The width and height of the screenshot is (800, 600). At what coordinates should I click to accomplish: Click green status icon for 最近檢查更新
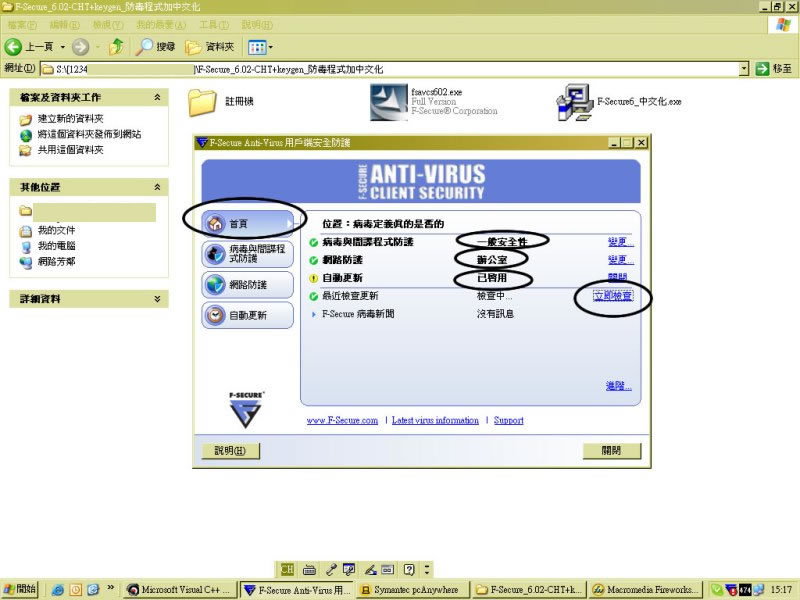[314, 296]
